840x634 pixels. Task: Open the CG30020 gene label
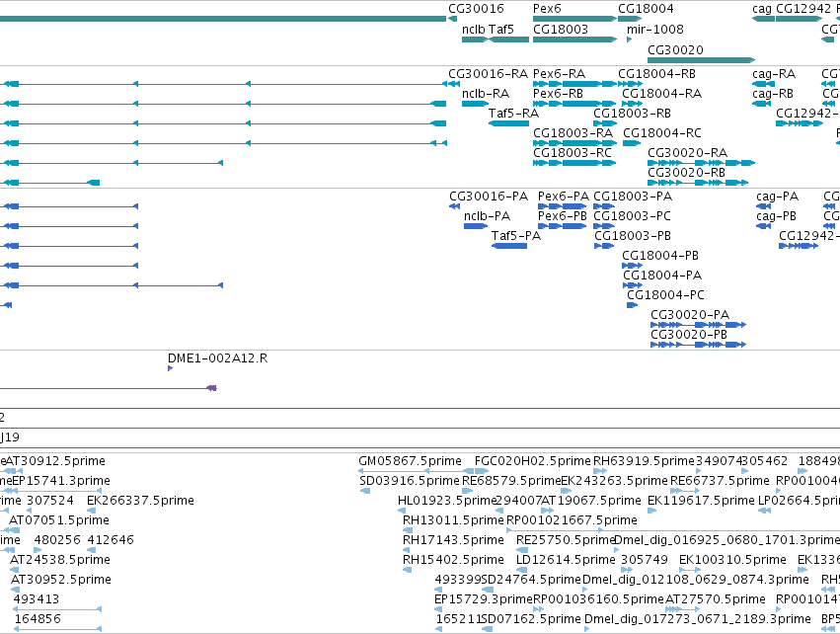click(x=675, y=49)
